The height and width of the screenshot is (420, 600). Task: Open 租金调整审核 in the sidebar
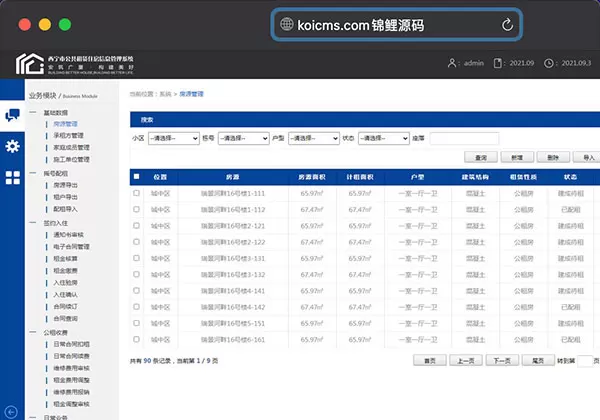point(72,404)
